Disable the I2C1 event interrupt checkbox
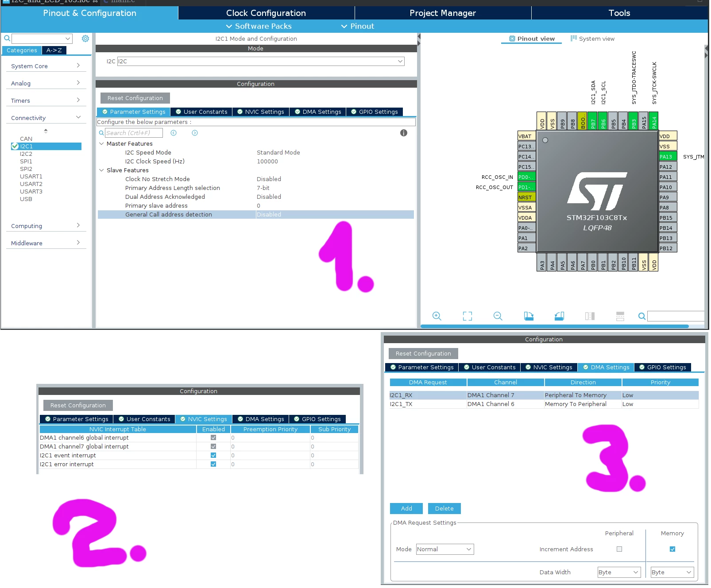The height and width of the screenshot is (588, 711). (213, 455)
